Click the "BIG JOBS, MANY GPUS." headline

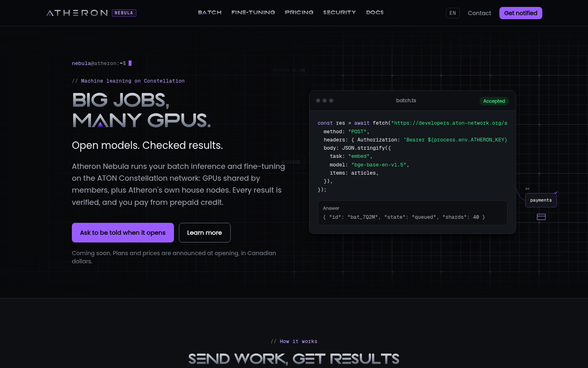pyautogui.click(x=141, y=110)
